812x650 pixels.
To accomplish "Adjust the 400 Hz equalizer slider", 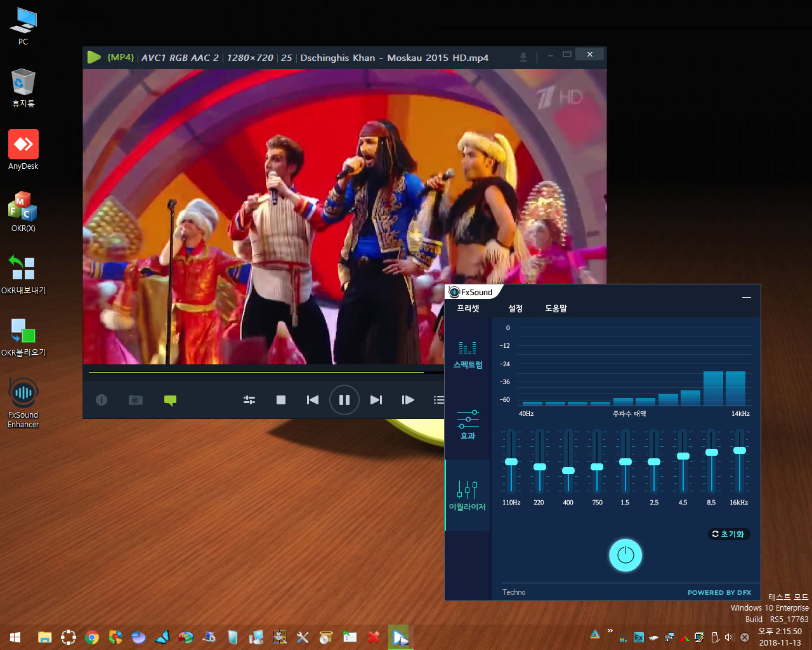I will [568, 470].
